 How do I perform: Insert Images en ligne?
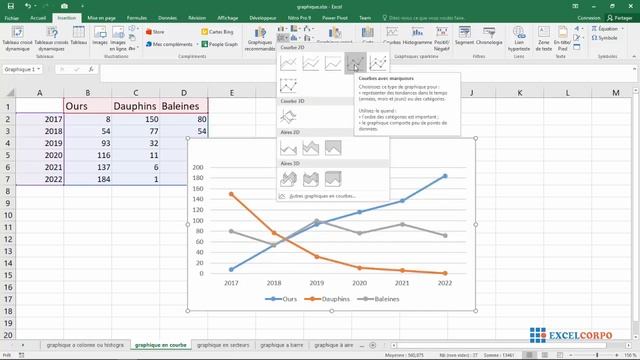[x=118, y=38]
